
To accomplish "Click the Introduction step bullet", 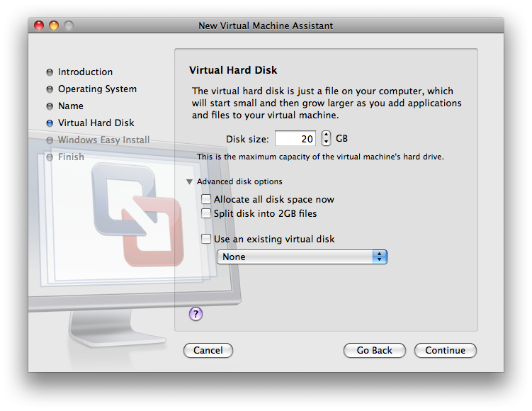I will tap(50, 72).
